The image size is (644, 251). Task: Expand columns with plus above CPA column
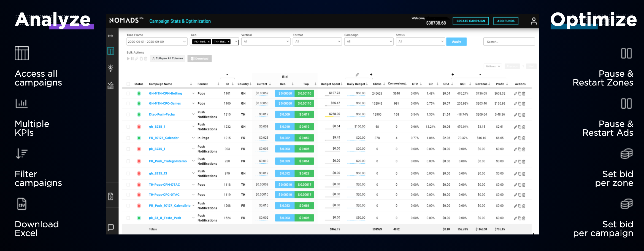point(453,74)
